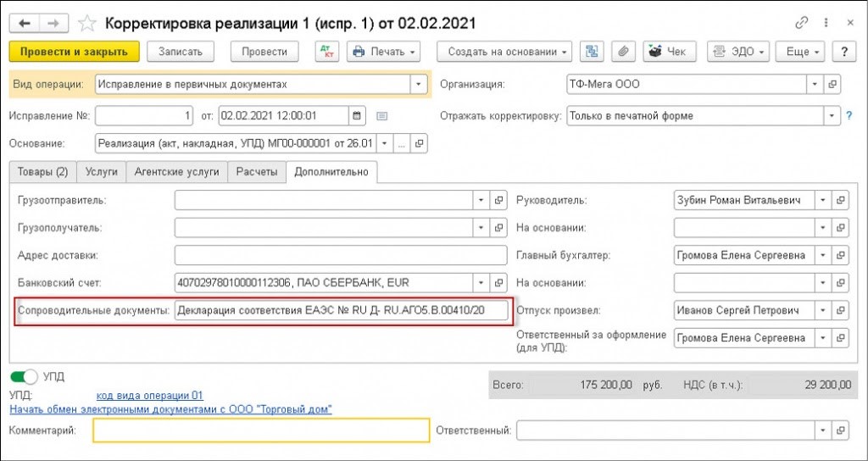Add document to favorites with star icon

click(86, 23)
